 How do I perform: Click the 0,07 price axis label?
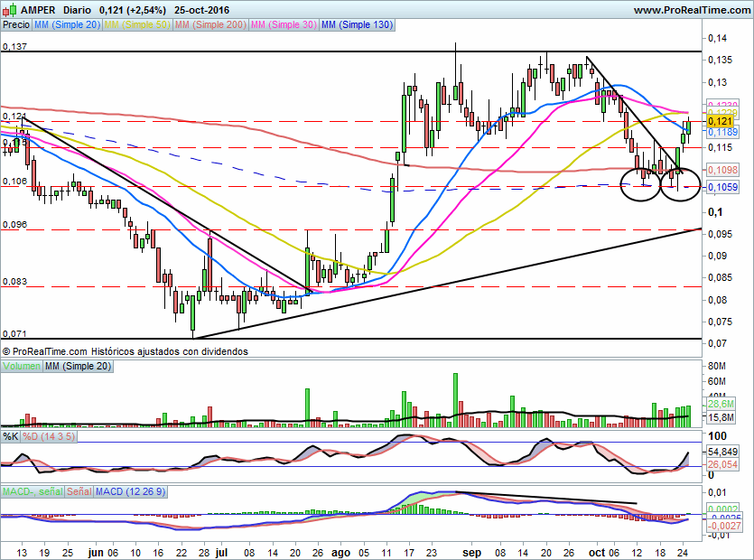(x=718, y=343)
